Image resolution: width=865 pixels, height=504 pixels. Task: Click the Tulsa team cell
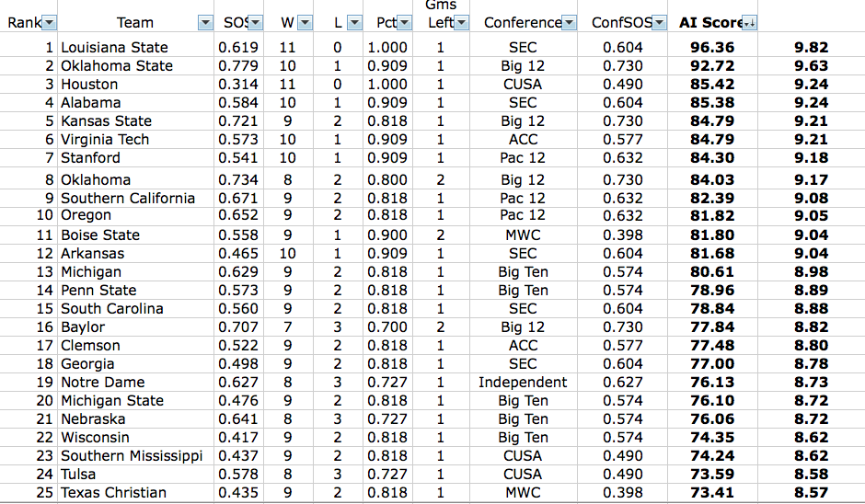135,474
